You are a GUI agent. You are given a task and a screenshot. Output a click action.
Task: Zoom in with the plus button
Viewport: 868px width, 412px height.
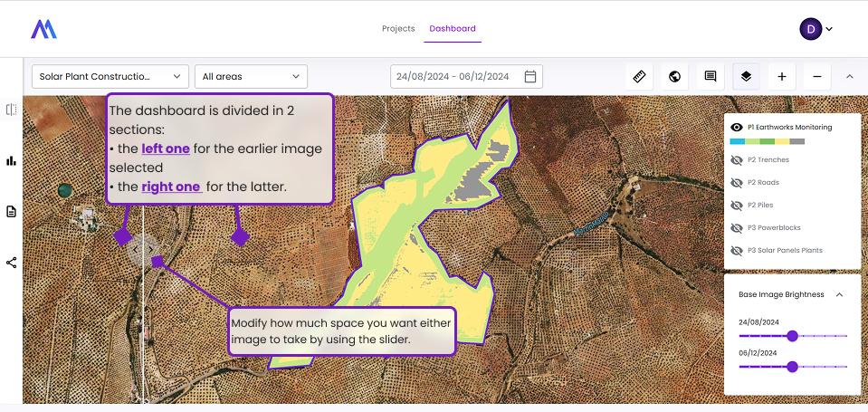click(x=782, y=76)
